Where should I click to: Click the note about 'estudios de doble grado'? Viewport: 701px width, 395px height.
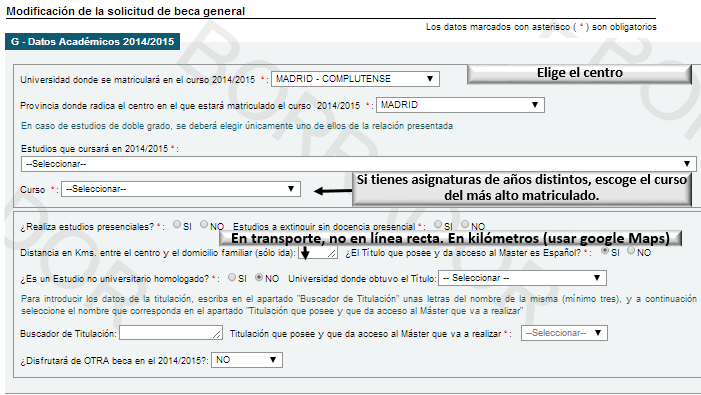click(x=237, y=126)
